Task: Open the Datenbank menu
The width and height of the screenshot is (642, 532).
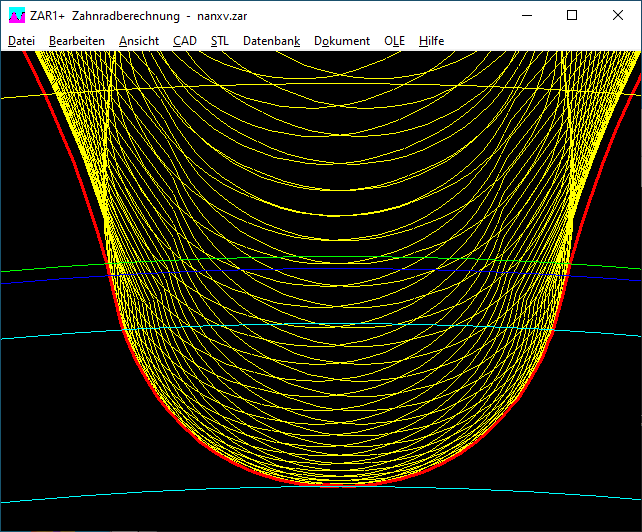Action: 271,41
